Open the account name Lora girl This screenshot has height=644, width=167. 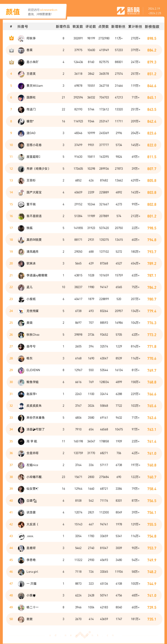click(x=32, y=572)
